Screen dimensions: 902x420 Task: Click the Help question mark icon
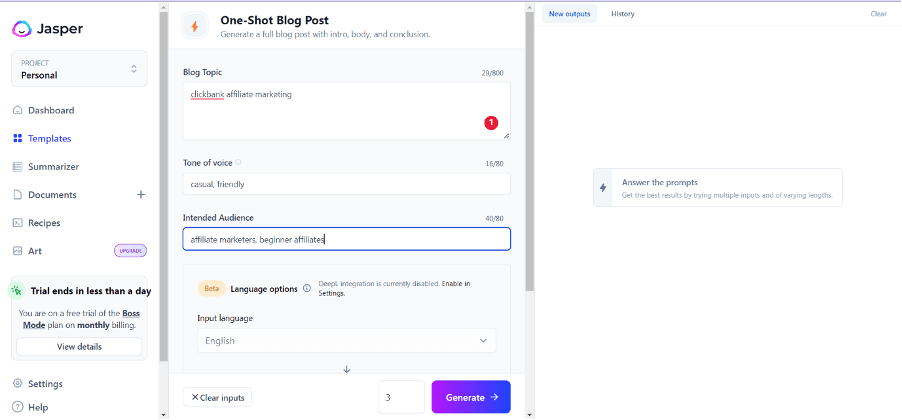17,407
